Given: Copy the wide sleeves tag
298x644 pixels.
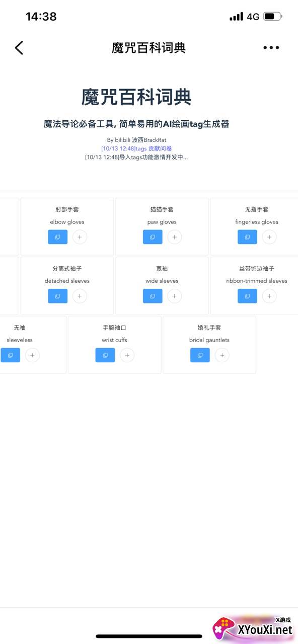Looking at the screenshot, I should [153, 296].
